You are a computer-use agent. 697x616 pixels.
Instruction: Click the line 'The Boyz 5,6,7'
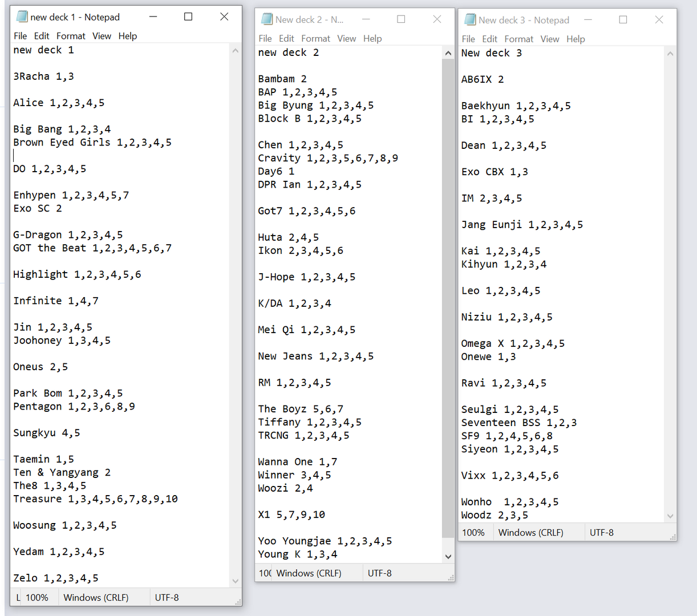point(301,409)
